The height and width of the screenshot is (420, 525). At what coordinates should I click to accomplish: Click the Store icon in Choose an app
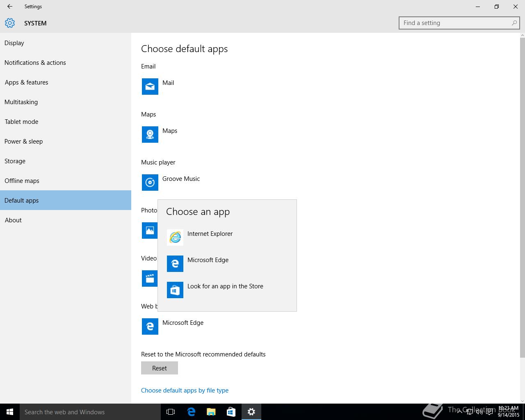[x=175, y=290]
